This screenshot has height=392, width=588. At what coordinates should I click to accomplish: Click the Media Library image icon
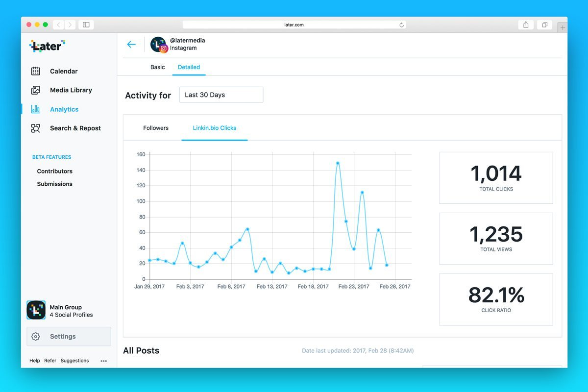point(36,90)
